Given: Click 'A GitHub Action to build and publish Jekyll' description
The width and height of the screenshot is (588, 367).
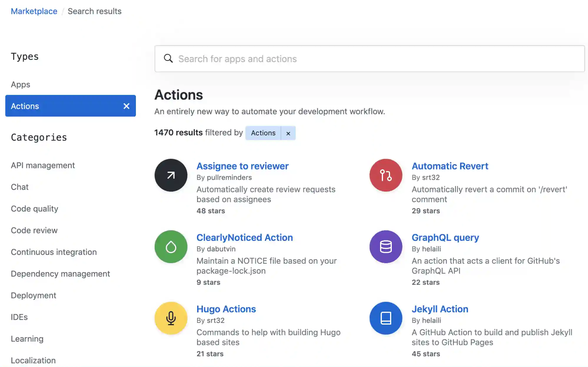Looking at the screenshot, I should [492, 337].
